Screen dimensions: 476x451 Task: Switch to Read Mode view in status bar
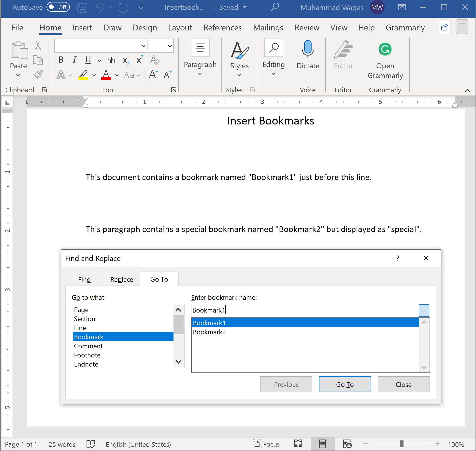pyautogui.click(x=298, y=444)
